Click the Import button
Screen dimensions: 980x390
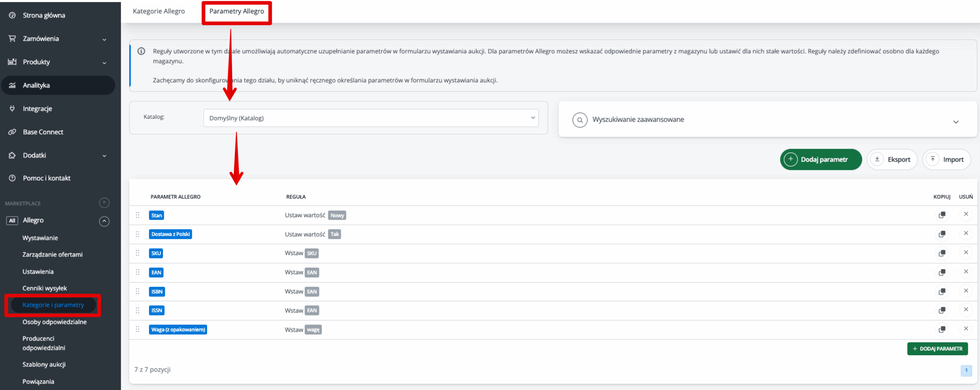click(x=946, y=159)
